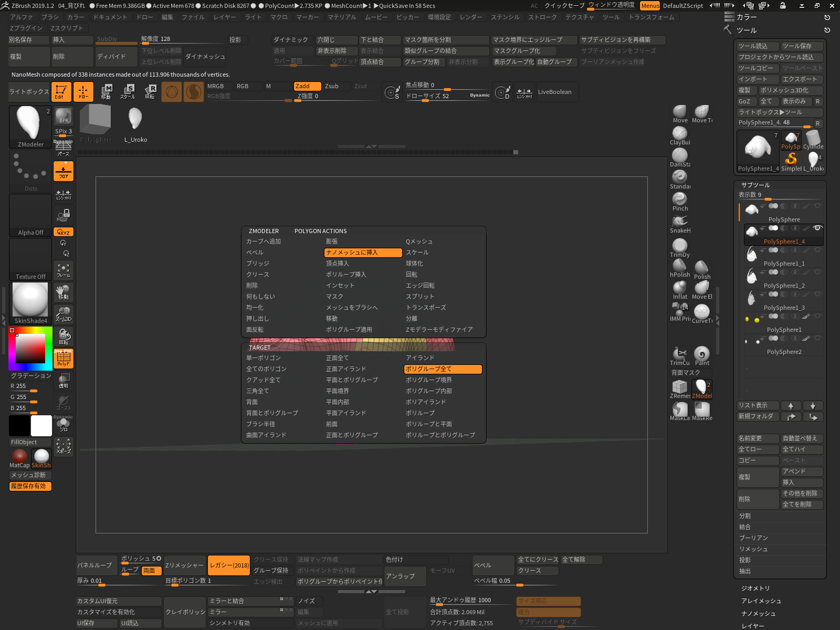Viewport: 840px width, 630px height.
Task: Click the ライトボックス button
Action: pyautogui.click(x=29, y=92)
